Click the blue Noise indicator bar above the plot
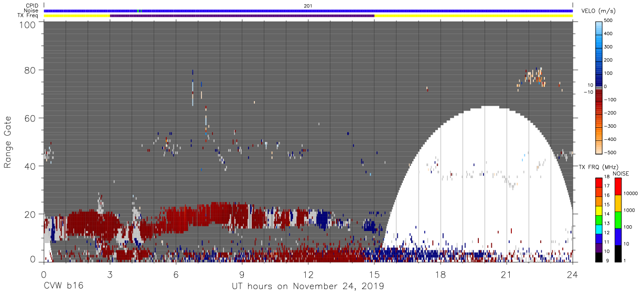Image resolution: width=644 pixels, height=297 pixels. (x=308, y=10)
